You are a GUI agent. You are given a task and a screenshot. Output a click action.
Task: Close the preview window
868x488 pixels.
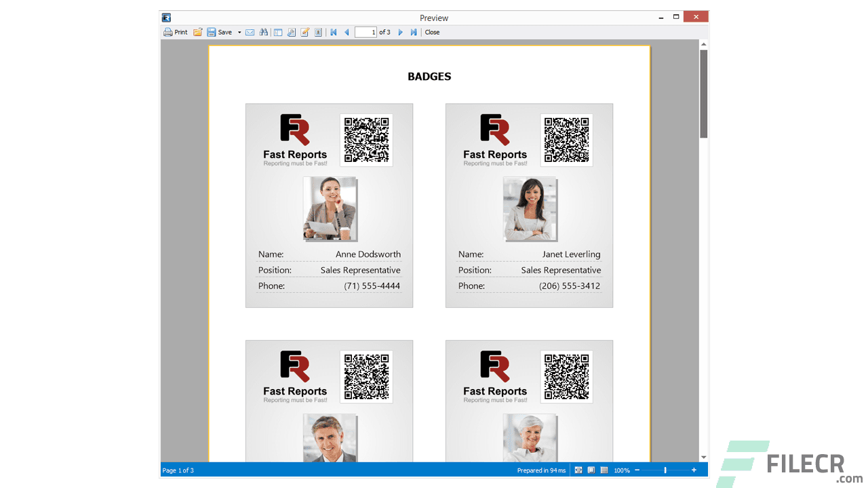(432, 32)
